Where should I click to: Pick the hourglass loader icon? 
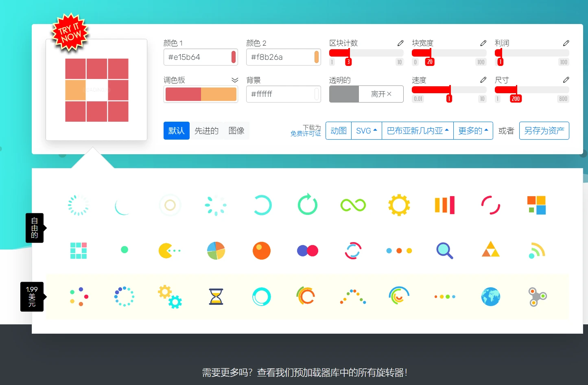[216, 297]
